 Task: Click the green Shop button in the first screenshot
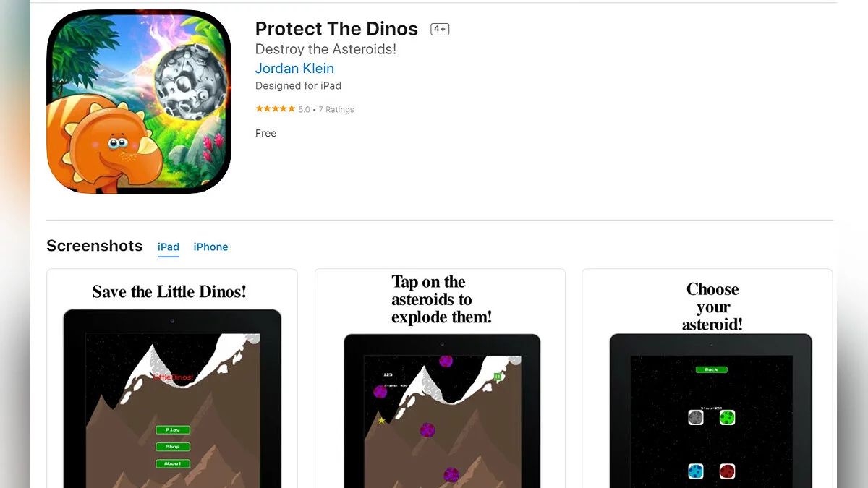click(x=173, y=447)
